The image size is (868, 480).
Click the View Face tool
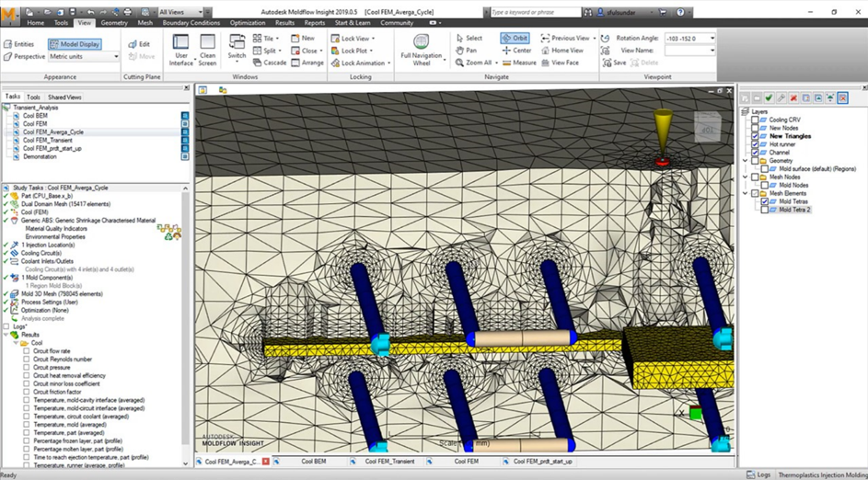click(561, 63)
